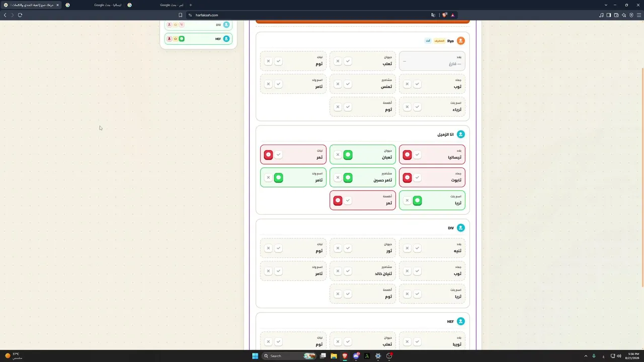Approve Ryo's boy name ثامر
644x362 pixels.
(x=278, y=84)
